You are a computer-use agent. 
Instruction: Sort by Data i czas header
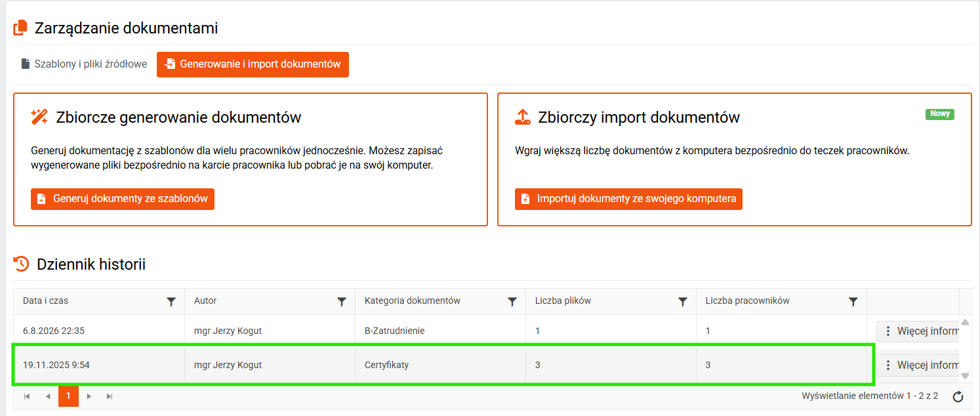click(45, 301)
